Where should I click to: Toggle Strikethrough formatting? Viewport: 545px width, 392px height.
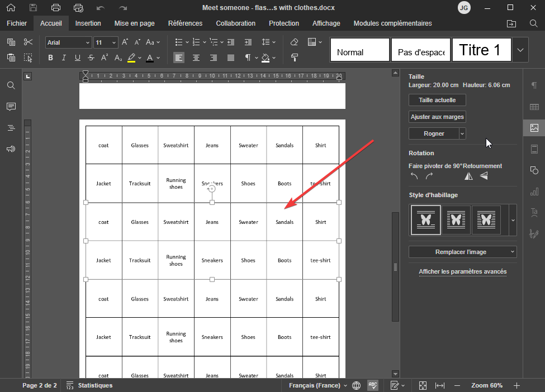[91, 58]
